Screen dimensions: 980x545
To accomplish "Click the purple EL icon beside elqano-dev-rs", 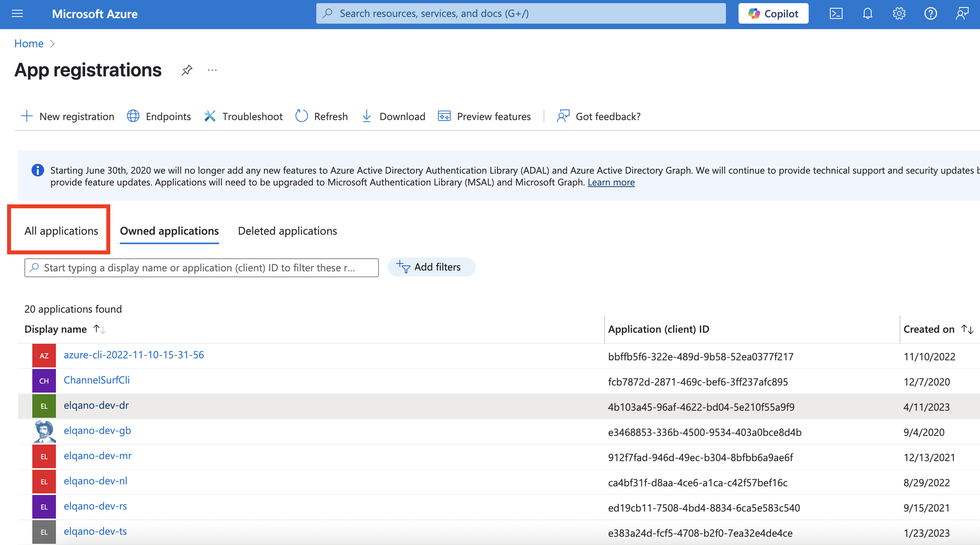I will (x=44, y=507).
